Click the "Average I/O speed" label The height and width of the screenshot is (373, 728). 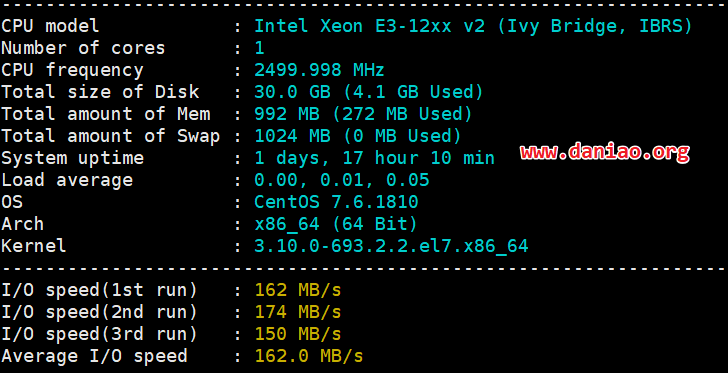(x=94, y=356)
